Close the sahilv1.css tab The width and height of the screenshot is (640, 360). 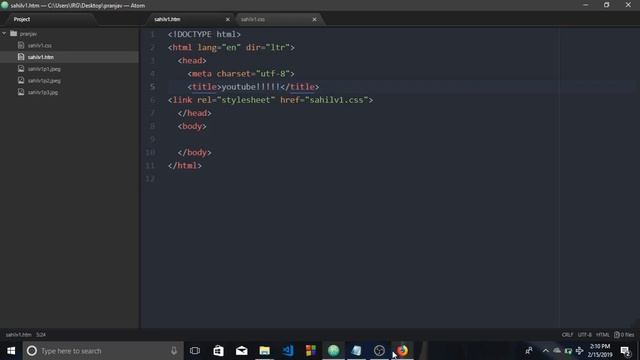314,19
